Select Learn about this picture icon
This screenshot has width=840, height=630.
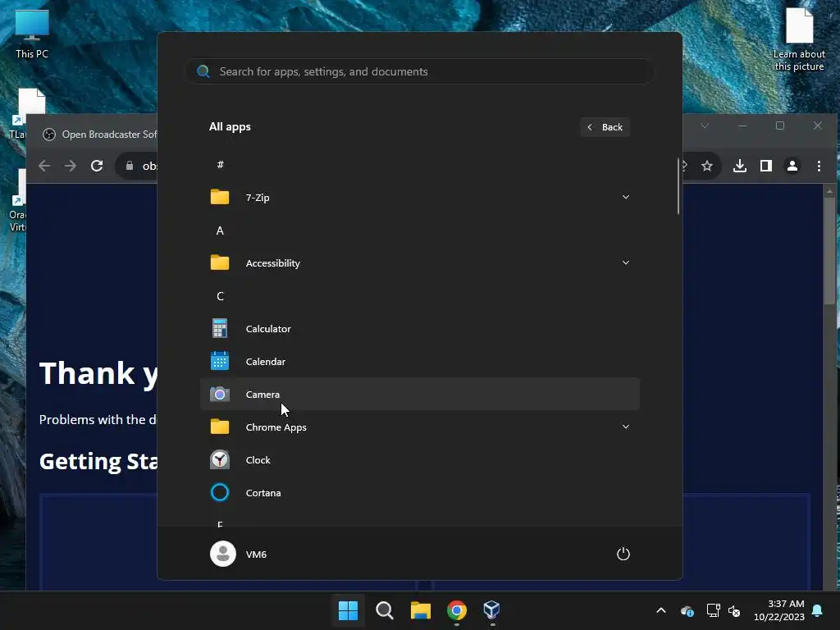[799, 39]
